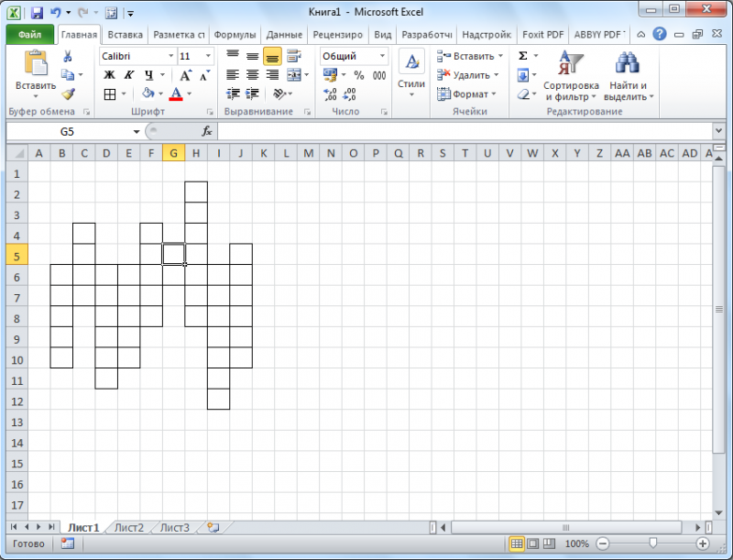733x560 pixels.
Task: Increase indent icon in alignment group
Action: click(x=253, y=94)
